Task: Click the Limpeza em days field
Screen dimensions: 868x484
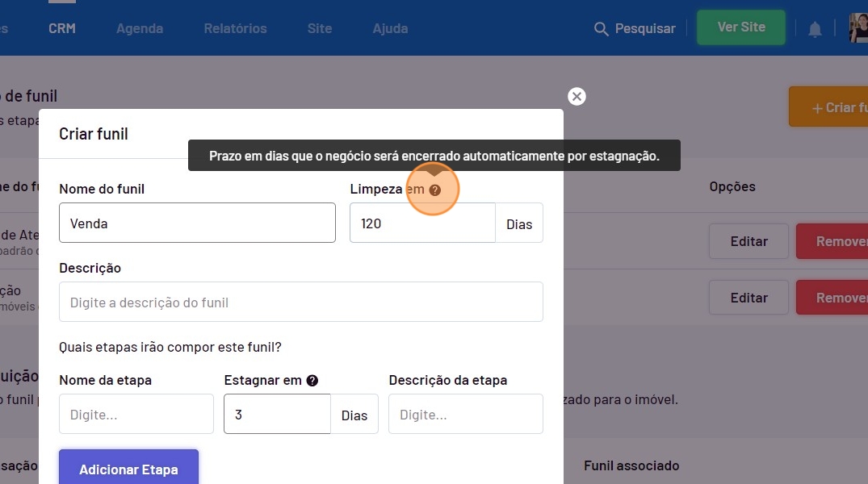Action: [x=421, y=223]
